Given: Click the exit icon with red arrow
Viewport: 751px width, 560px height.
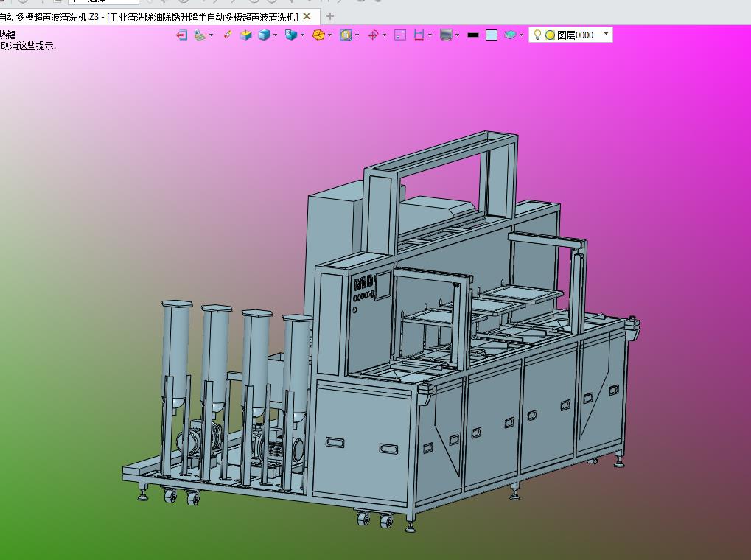Looking at the screenshot, I should [181, 35].
